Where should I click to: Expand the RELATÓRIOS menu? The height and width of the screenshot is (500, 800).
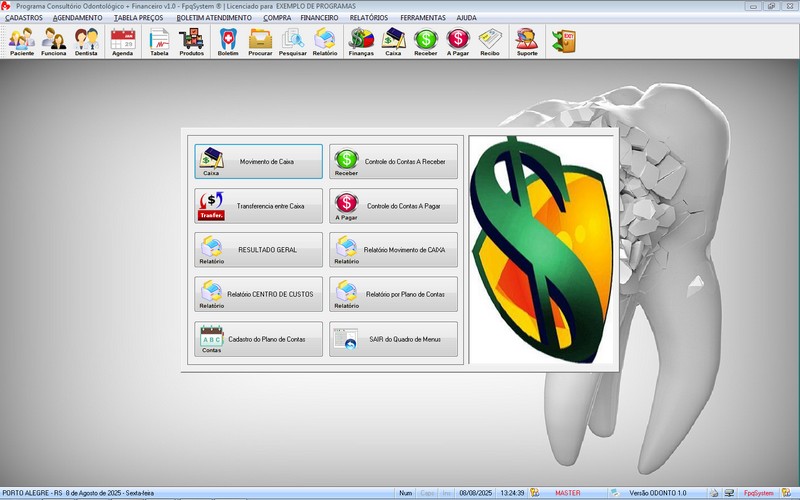369,18
